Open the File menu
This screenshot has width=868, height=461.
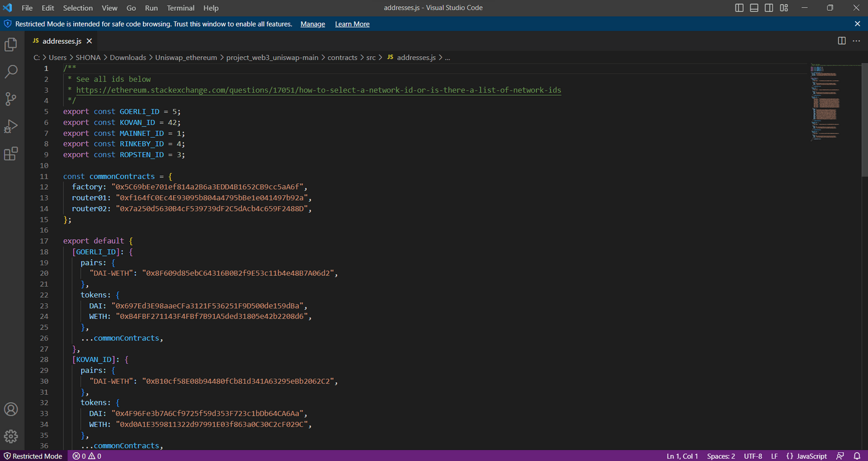coord(27,8)
